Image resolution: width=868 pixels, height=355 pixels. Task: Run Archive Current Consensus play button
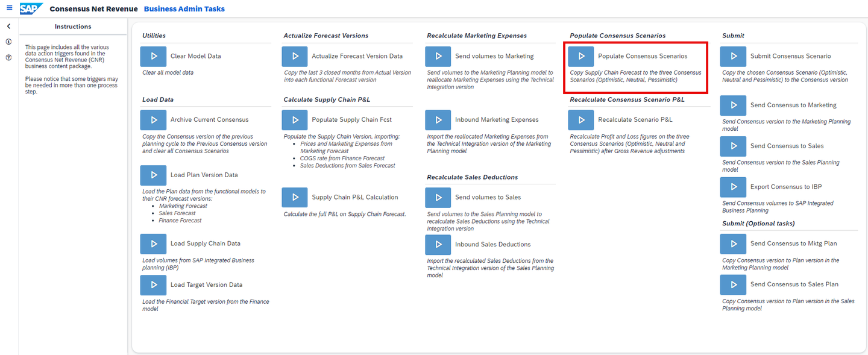[153, 120]
